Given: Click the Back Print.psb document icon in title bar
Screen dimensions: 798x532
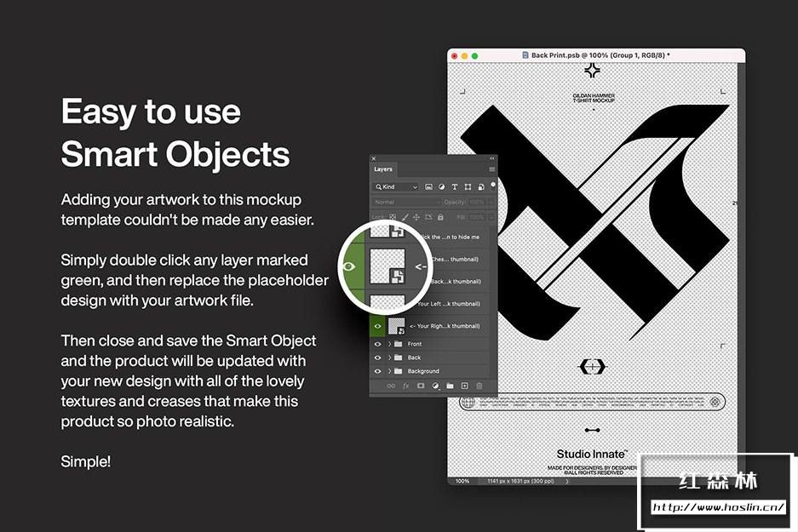Looking at the screenshot, I should tap(525, 55).
